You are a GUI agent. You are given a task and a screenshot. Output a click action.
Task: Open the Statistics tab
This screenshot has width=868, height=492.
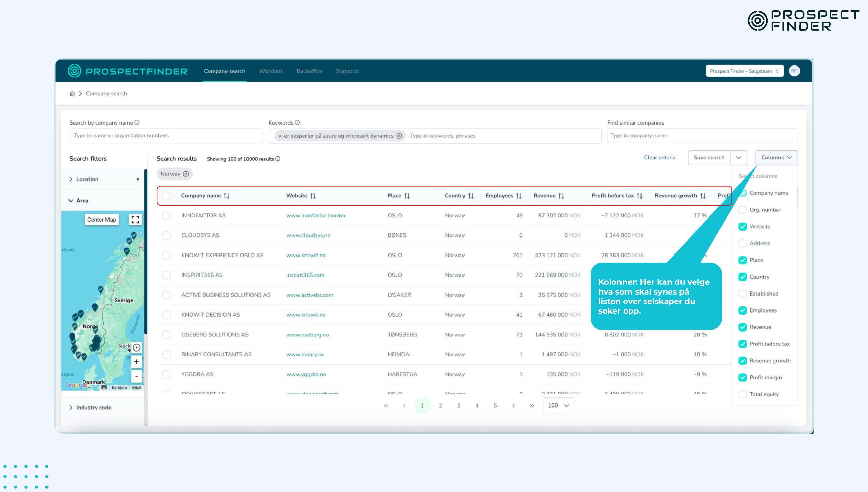click(x=347, y=71)
